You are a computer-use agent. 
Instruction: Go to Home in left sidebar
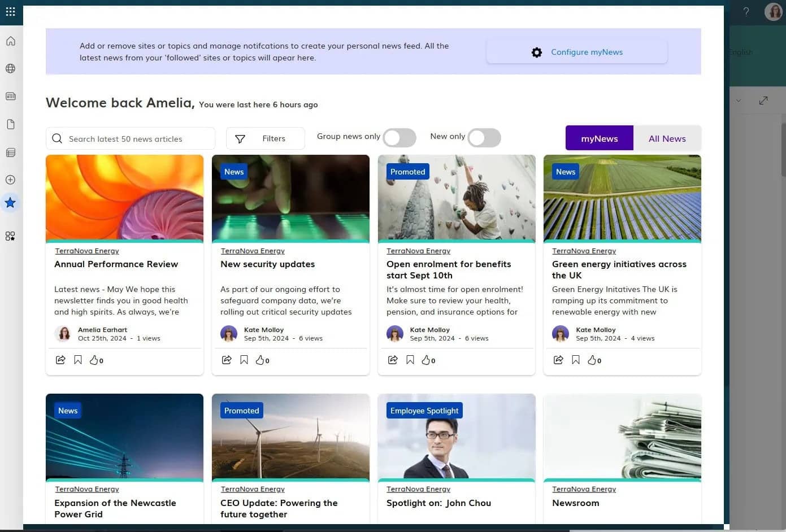(x=11, y=41)
